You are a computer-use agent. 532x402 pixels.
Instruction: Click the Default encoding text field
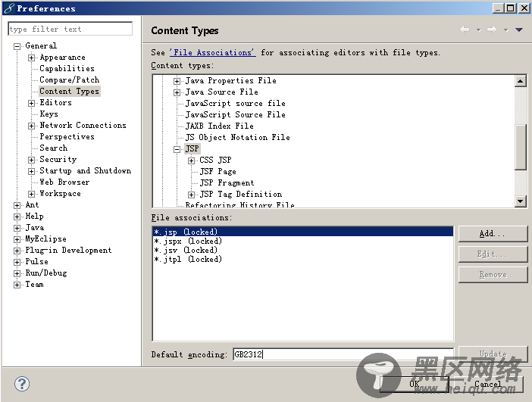click(343, 354)
